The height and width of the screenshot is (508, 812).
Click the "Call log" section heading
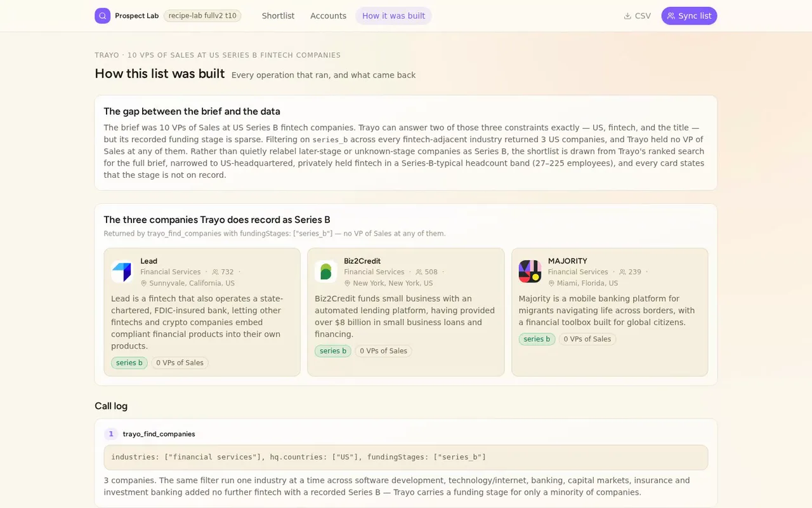(111, 406)
